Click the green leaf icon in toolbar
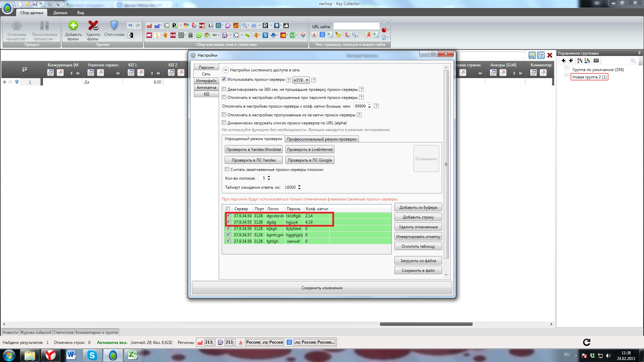The width and height of the screenshot is (644, 362). point(247,35)
